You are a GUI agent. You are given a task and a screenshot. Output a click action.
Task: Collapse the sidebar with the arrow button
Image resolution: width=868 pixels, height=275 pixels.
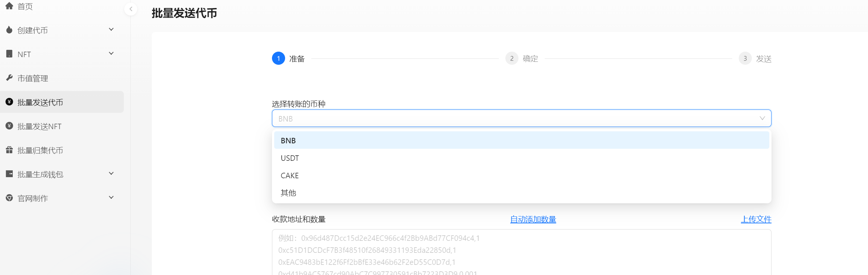coord(131,9)
